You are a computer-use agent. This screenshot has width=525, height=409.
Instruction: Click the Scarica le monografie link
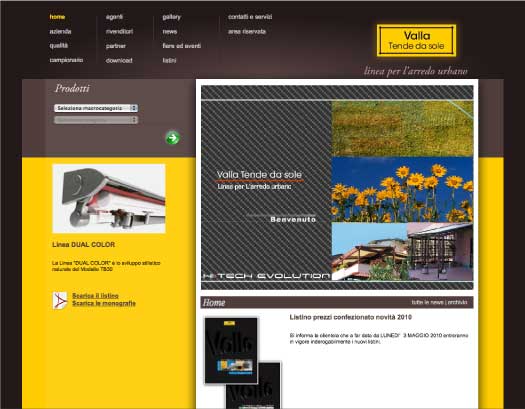tap(104, 303)
